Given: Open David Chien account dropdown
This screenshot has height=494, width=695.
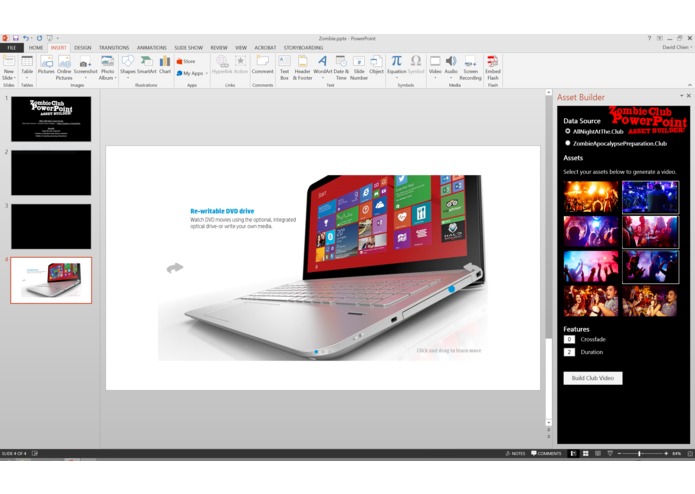Looking at the screenshot, I should 677,47.
